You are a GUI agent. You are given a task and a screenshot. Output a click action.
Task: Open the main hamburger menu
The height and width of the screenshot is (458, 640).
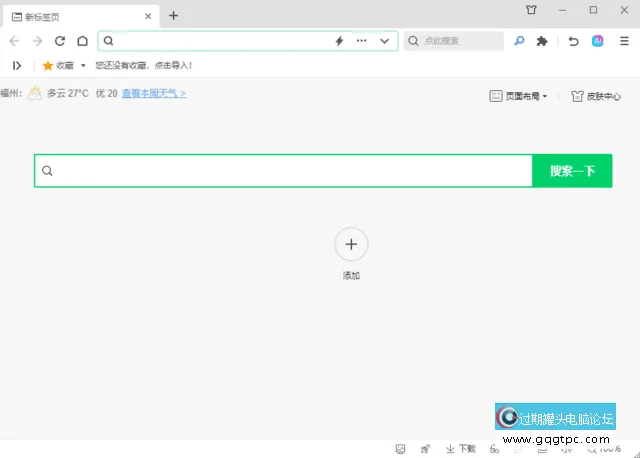click(x=624, y=41)
